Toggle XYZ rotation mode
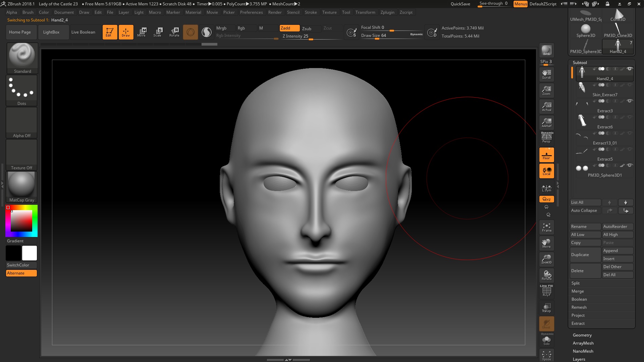 coord(546,199)
